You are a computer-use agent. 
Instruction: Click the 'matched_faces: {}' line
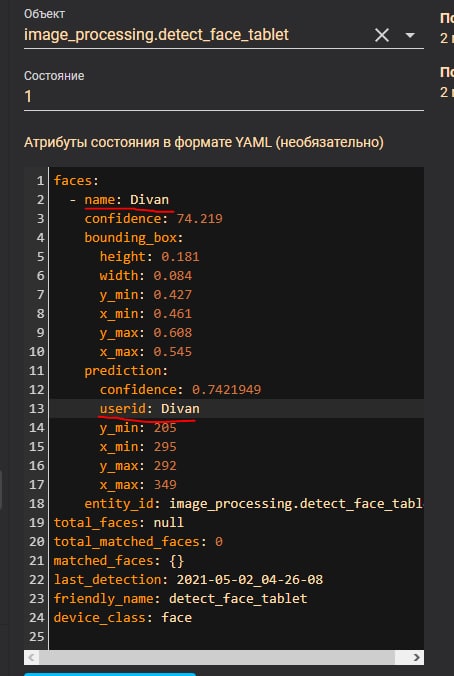coord(119,560)
